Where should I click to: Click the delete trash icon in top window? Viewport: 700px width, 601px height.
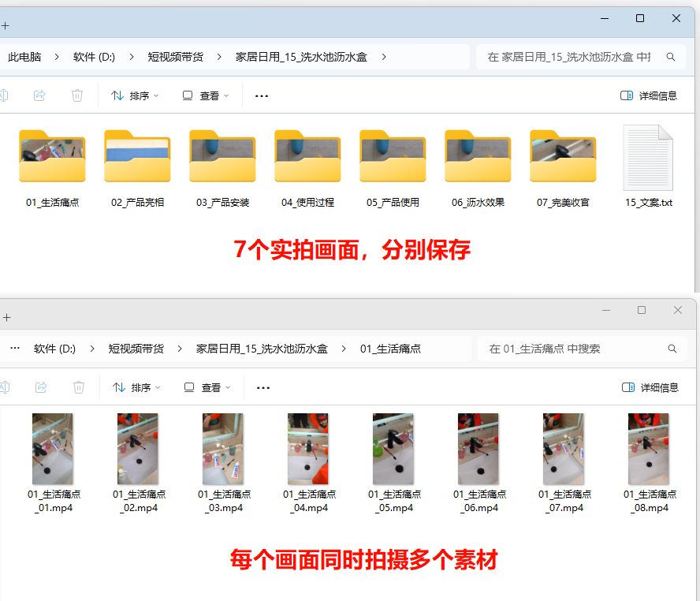pos(77,95)
